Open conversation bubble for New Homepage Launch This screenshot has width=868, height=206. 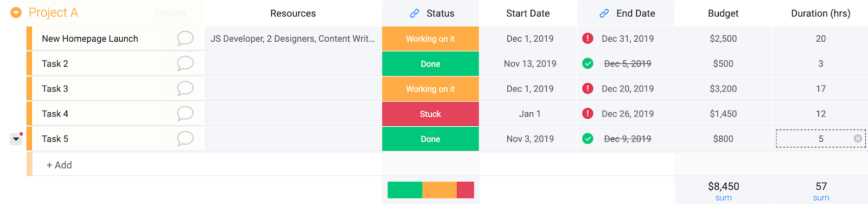pos(185,38)
